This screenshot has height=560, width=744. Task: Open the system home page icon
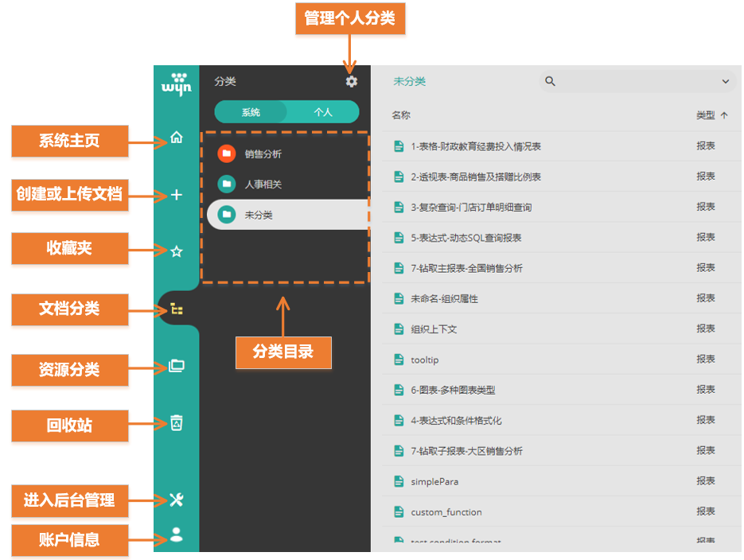(x=177, y=138)
